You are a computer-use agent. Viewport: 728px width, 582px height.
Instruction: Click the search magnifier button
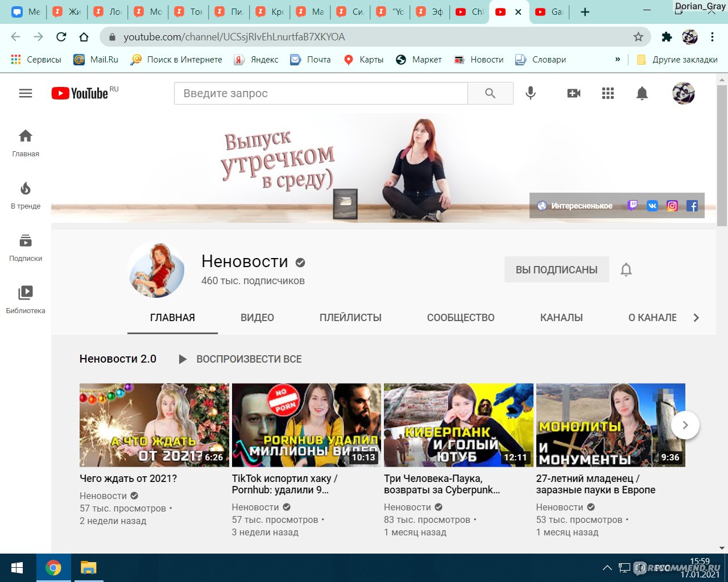tap(490, 93)
